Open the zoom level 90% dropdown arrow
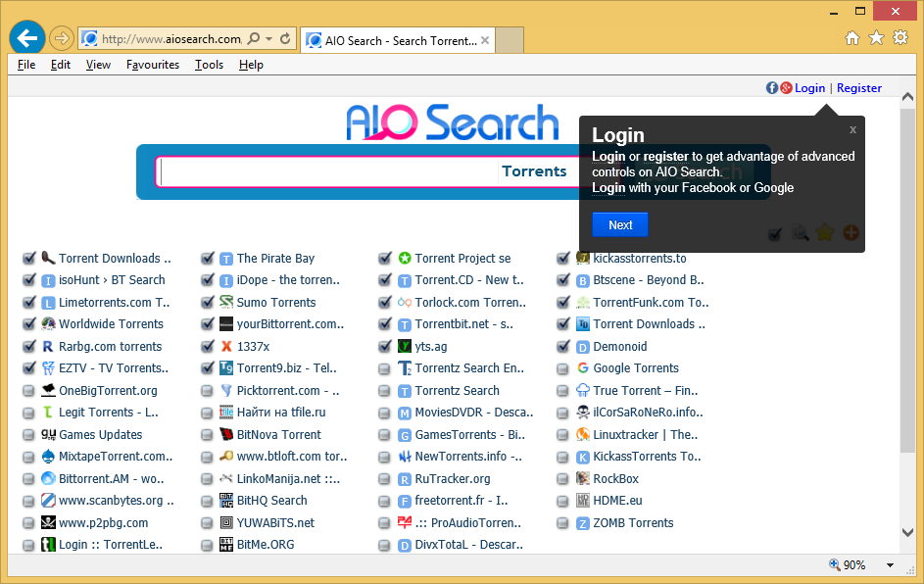Image resolution: width=924 pixels, height=584 pixels. click(x=890, y=565)
